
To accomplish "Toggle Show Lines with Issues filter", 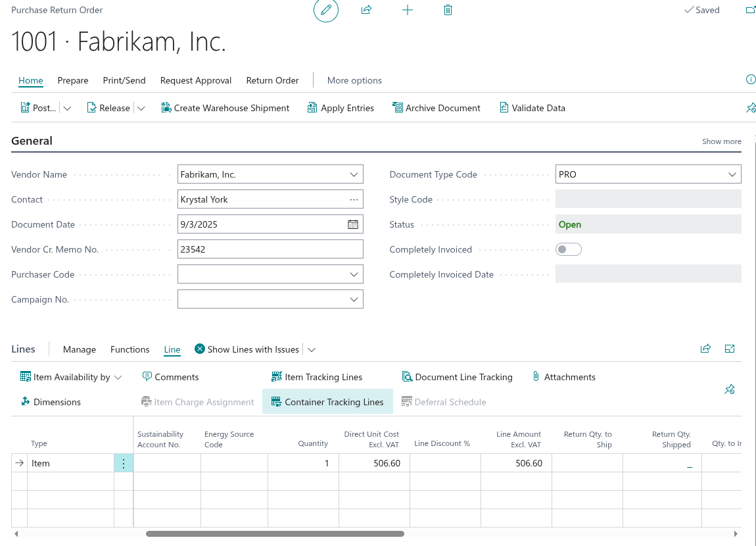I will [x=247, y=349].
